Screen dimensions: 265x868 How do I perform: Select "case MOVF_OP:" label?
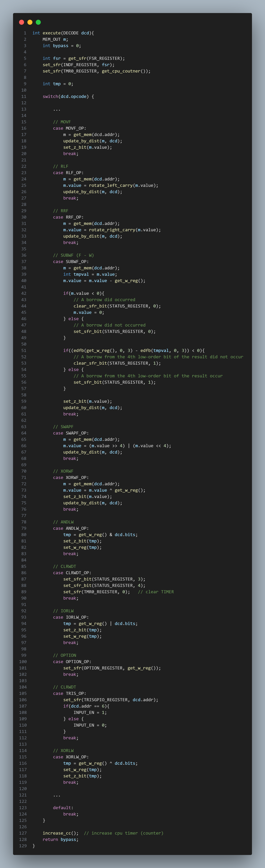tap(70, 128)
